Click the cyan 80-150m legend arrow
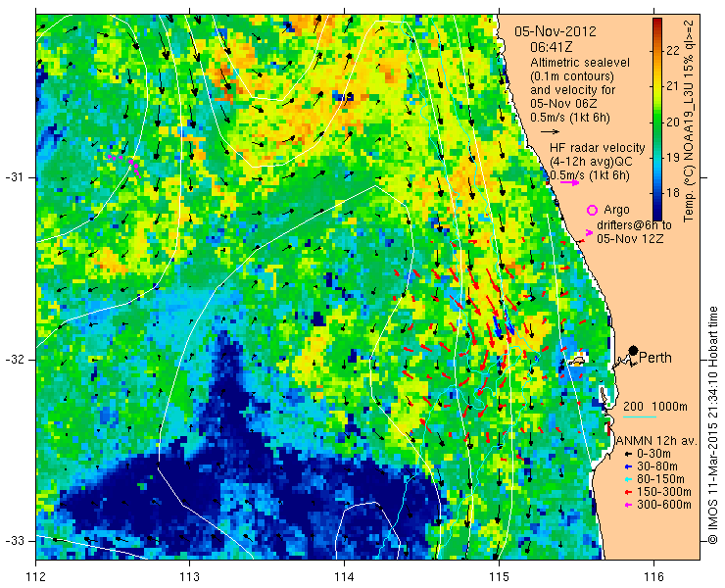Image resolution: width=725 pixels, height=588 pixels. [x=628, y=479]
